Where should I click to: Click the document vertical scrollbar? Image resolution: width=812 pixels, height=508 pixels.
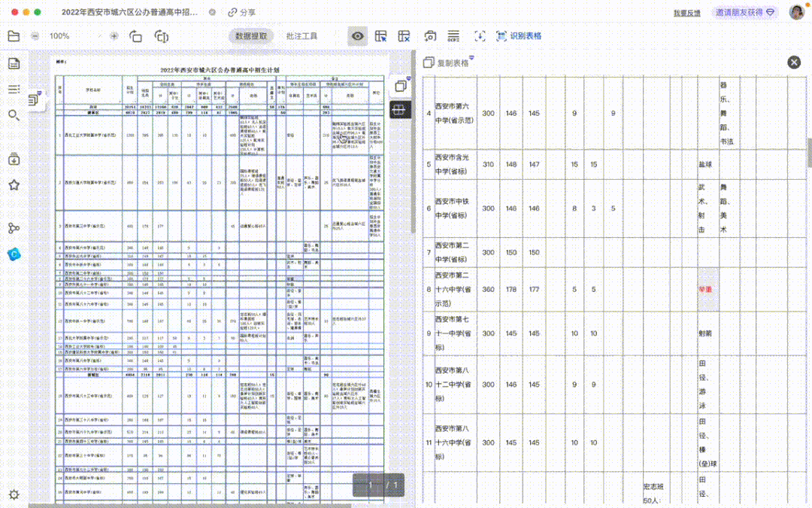coord(413,142)
